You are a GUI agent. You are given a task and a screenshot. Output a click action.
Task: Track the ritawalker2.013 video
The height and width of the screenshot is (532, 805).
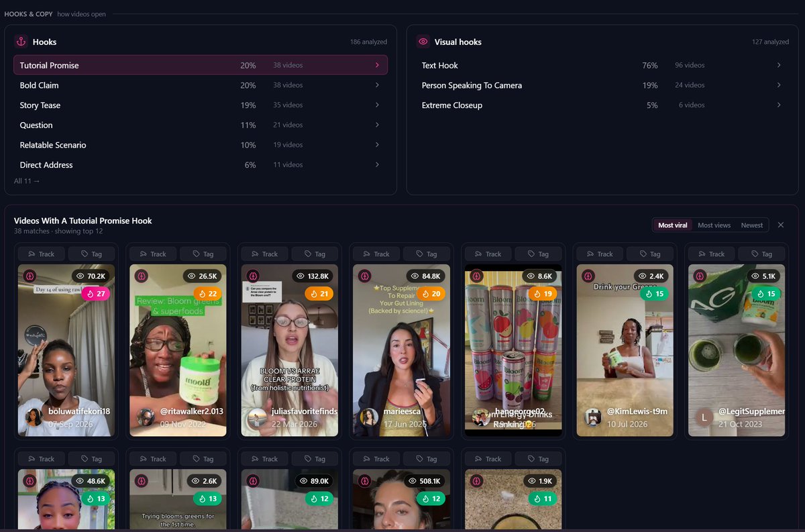[x=153, y=254]
